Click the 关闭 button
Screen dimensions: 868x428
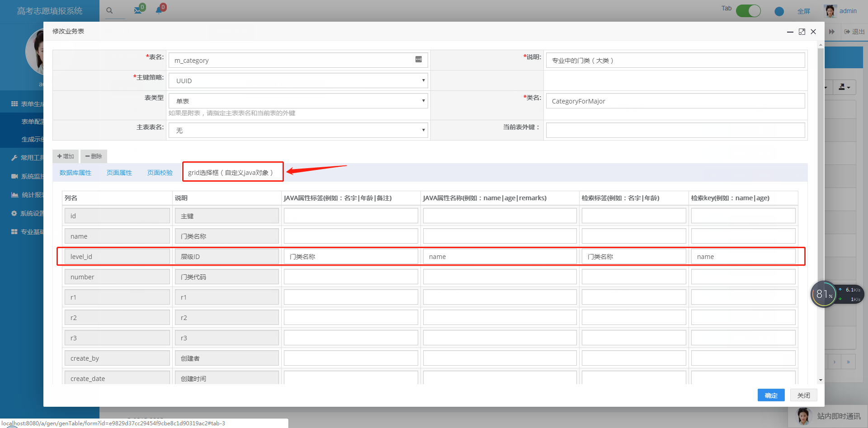[x=803, y=395]
